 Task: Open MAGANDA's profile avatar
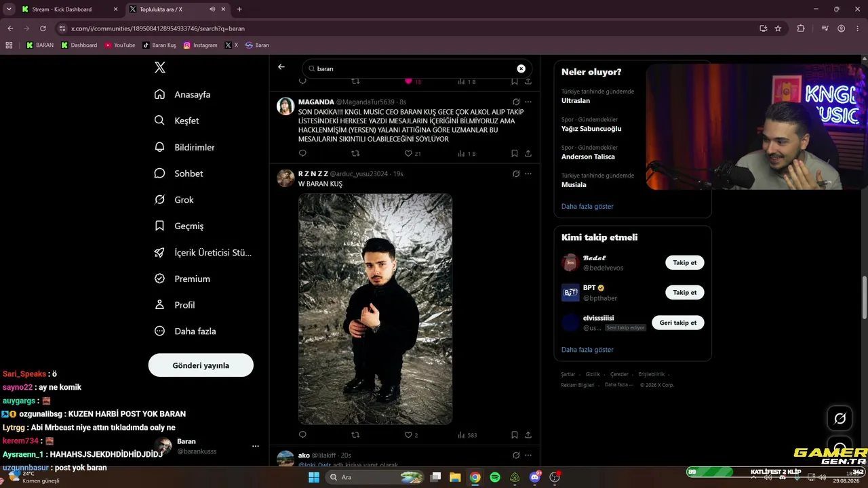[x=285, y=106]
